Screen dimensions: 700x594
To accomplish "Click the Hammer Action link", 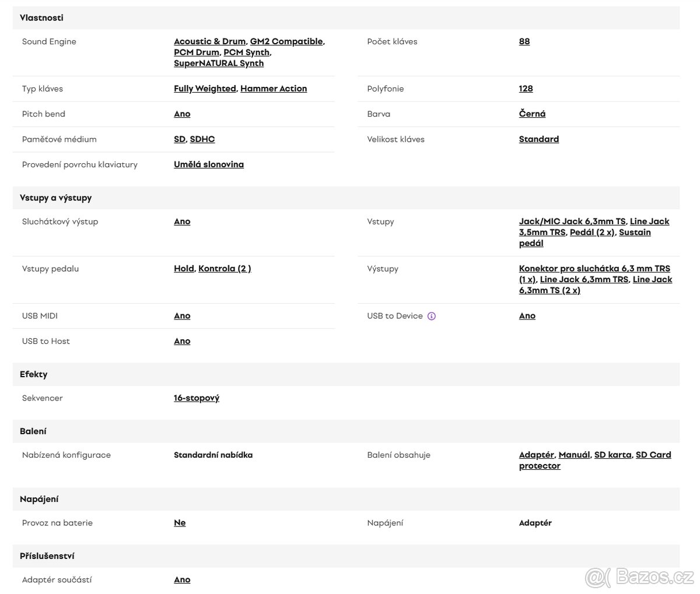I will pyautogui.click(x=274, y=89).
